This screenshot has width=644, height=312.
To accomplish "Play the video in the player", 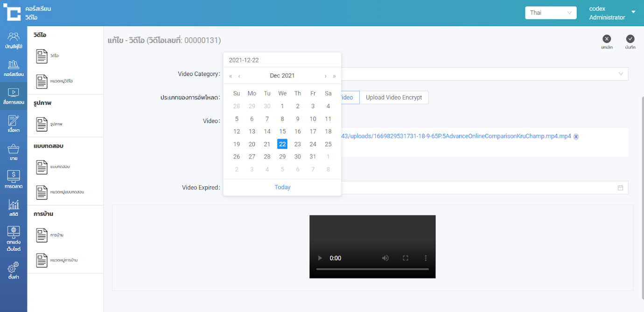I will click(x=320, y=258).
